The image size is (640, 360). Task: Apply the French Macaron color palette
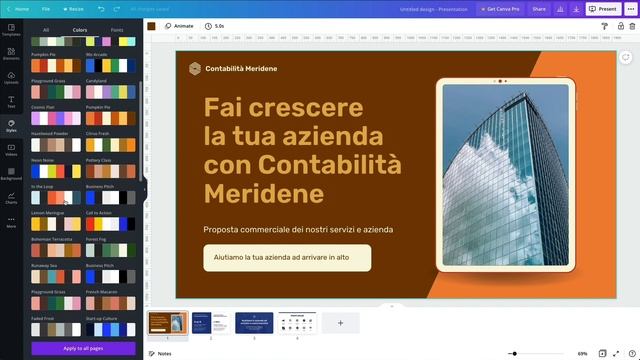click(111, 303)
